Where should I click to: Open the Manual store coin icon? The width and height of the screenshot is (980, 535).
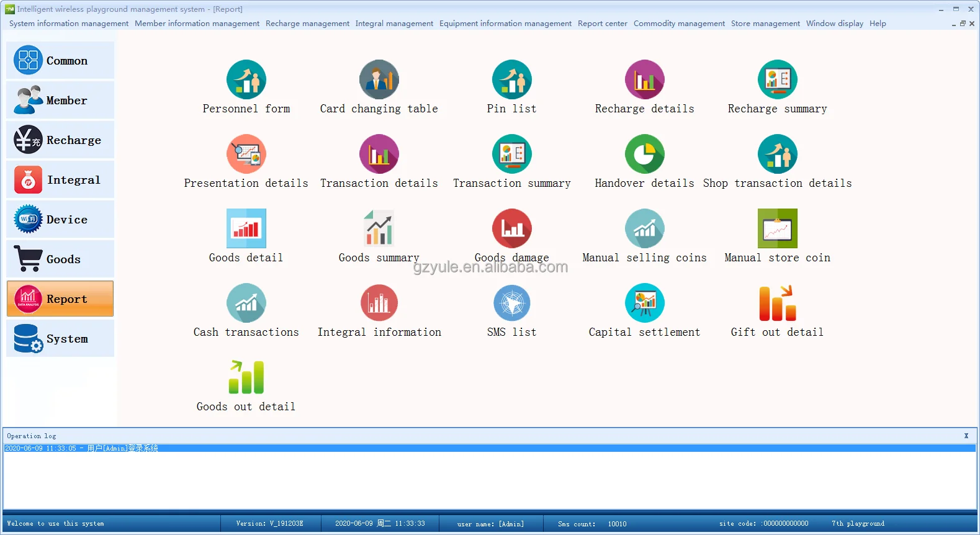pos(778,228)
